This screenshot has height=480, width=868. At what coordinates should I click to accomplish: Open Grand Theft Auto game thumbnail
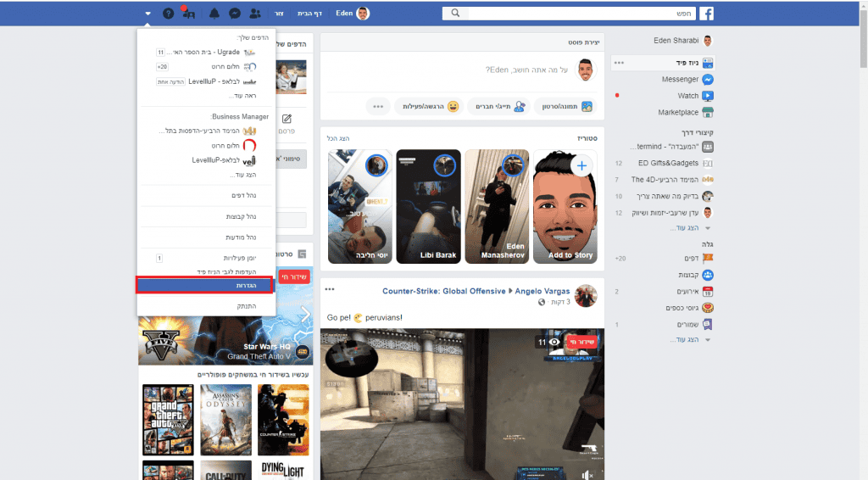pos(169,420)
